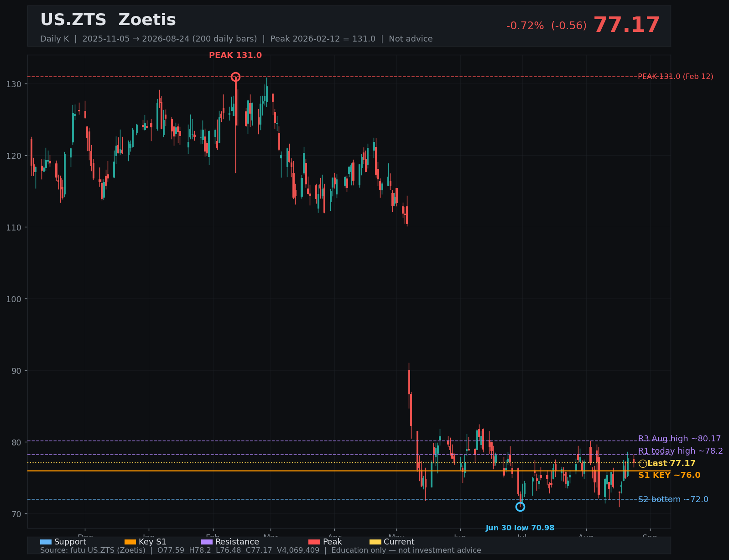Click the PEAK 131.0 circle marker
This screenshot has width=729, height=560.
pyautogui.click(x=235, y=77)
